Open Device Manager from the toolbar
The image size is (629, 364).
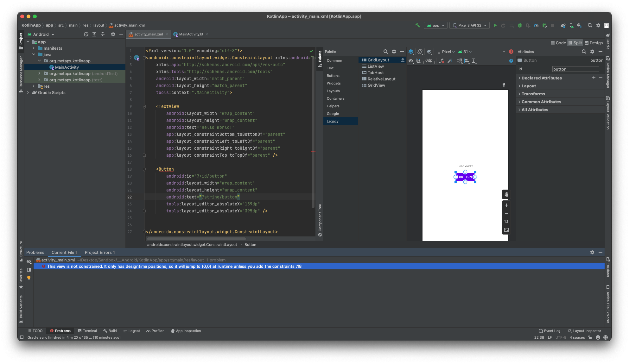tap(571, 25)
